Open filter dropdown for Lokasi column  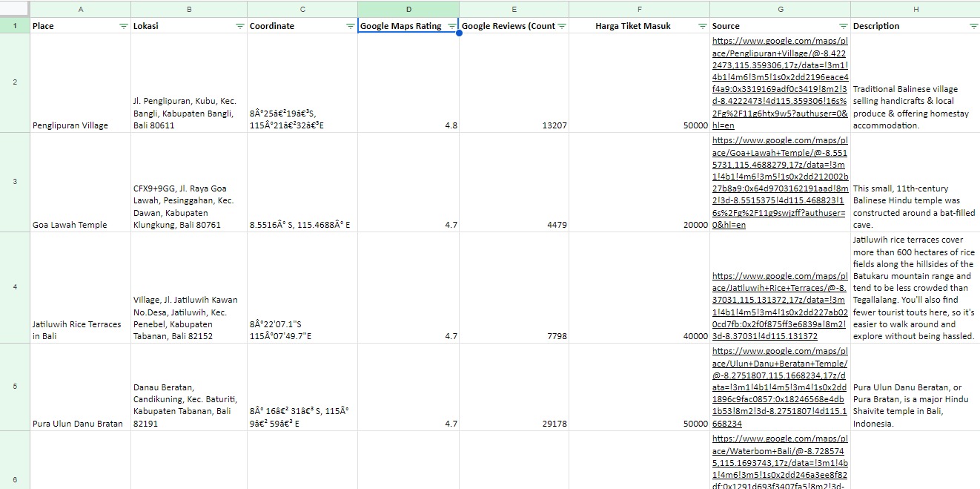(239, 26)
